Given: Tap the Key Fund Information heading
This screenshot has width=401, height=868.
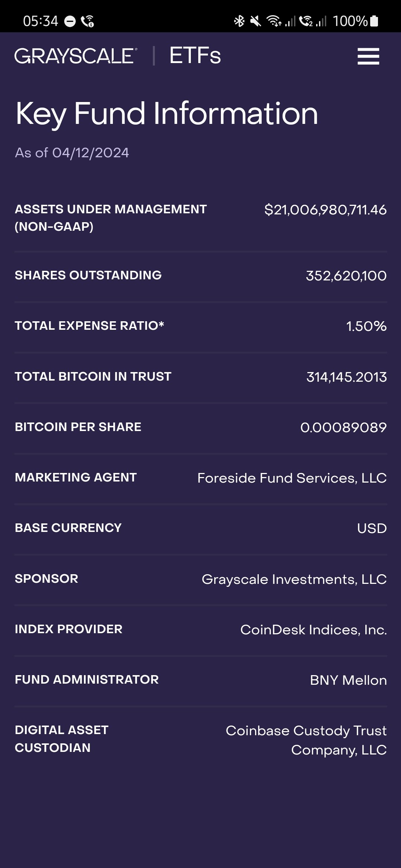Looking at the screenshot, I should [x=166, y=114].
